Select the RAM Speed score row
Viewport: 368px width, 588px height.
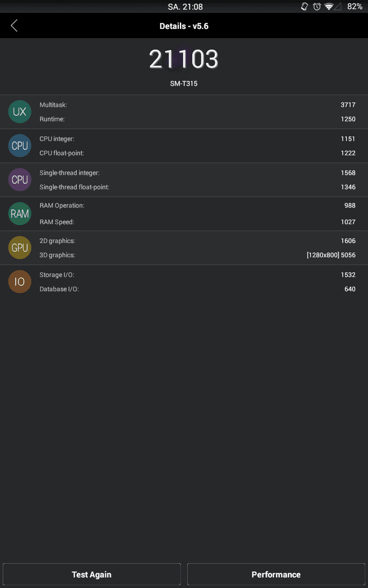click(197, 222)
